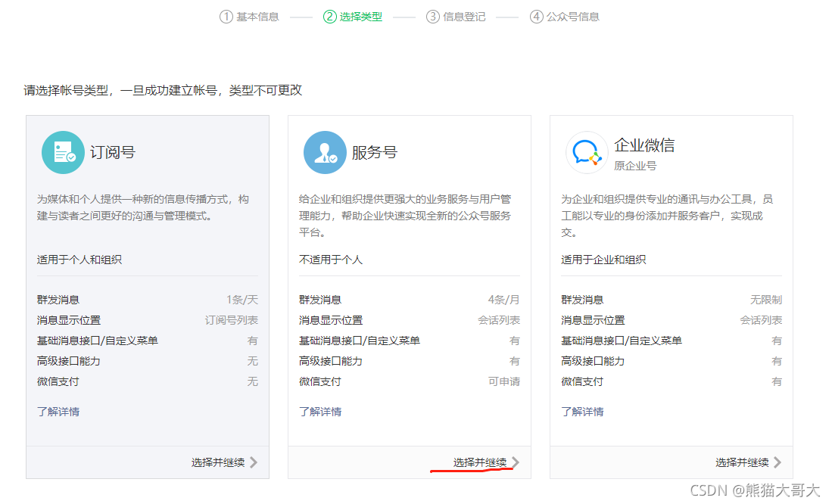Click the arrow beside 服务号 选择并继续
This screenshot has height=504, width=832.
pyautogui.click(x=516, y=462)
